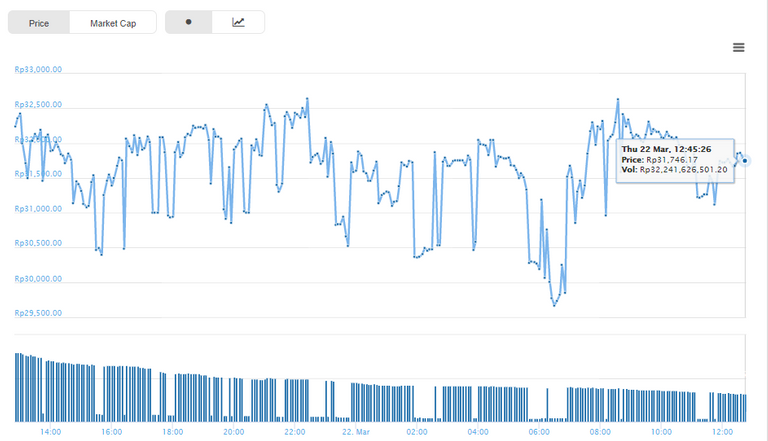This screenshot has height=441, width=768.
Task: Switch the chart to Price view
Action: coord(39,23)
